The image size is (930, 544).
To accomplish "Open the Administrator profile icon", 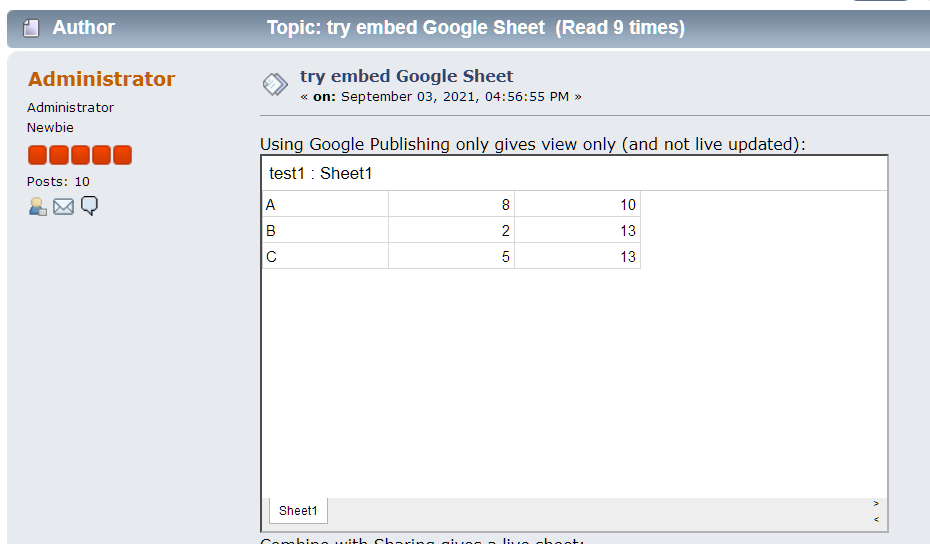I will [x=37, y=206].
